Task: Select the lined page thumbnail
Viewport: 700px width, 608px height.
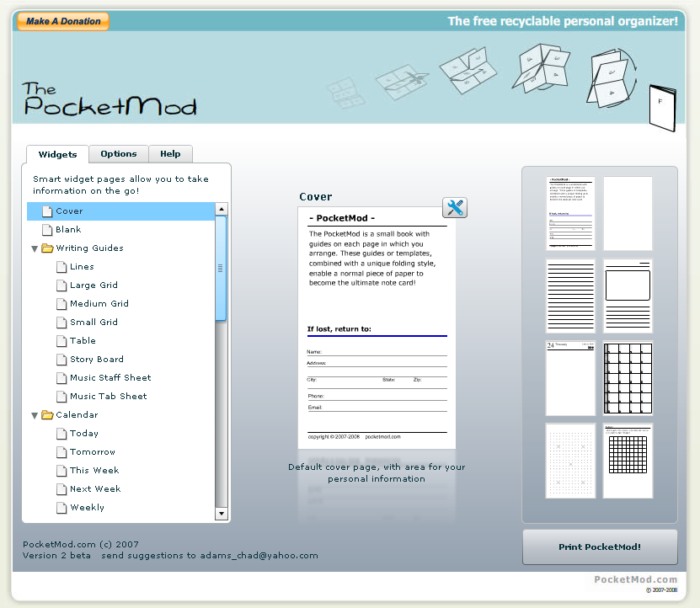Action: [570, 296]
